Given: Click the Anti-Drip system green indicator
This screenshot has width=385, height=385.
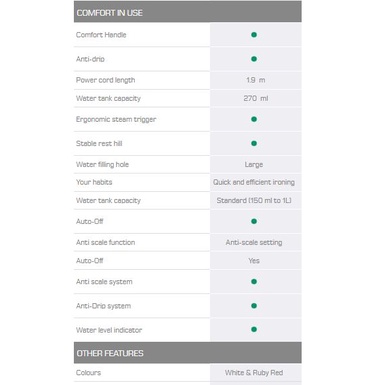Looking at the screenshot, I should (254, 306).
